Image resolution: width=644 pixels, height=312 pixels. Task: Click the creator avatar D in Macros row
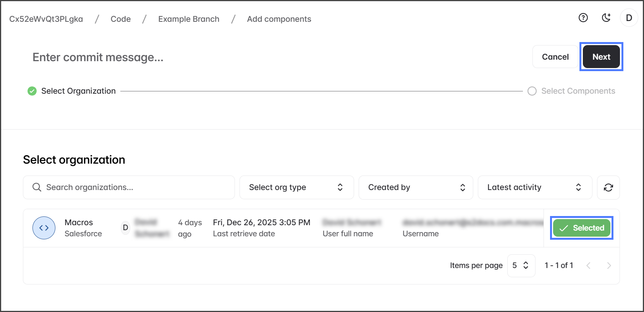(125, 228)
